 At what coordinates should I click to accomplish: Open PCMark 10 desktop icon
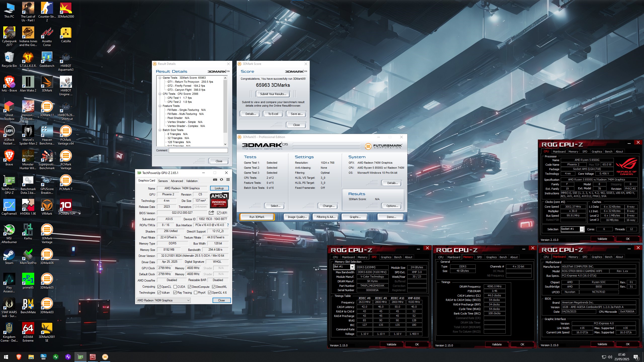tap(66, 207)
